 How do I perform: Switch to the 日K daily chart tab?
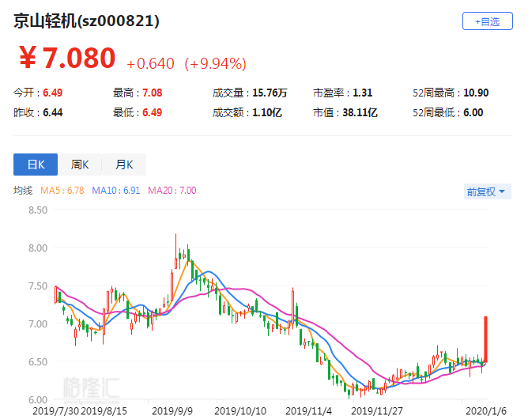pyautogui.click(x=36, y=165)
